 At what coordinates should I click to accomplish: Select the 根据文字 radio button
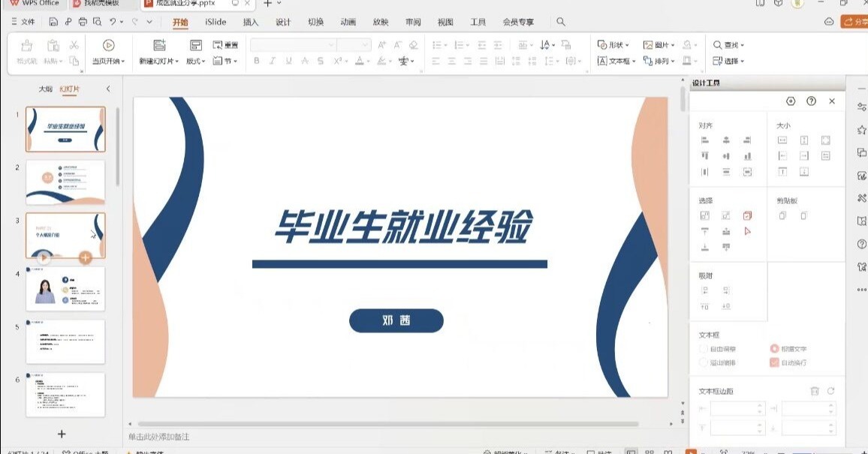775,349
